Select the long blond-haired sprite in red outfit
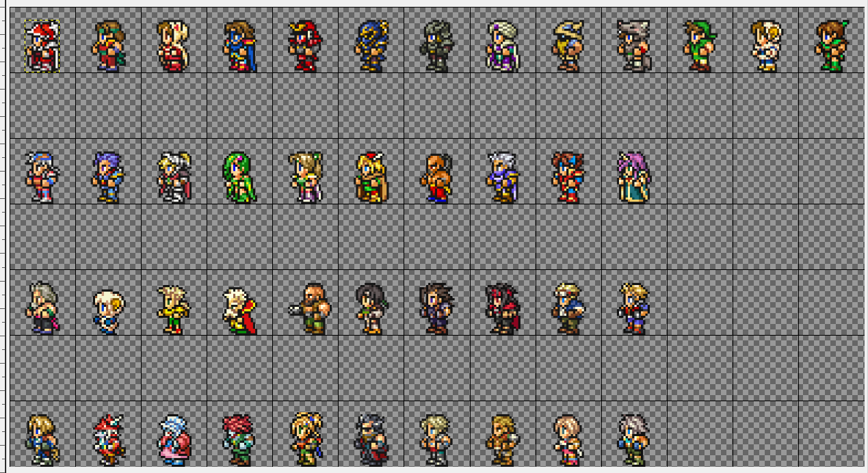The width and height of the screenshot is (868, 473). click(174, 46)
